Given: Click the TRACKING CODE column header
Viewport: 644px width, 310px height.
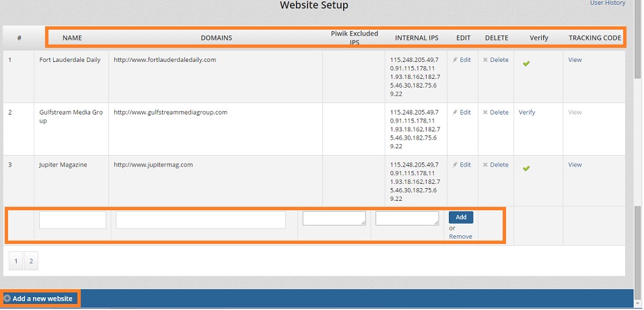Looking at the screenshot, I should (x=595, y=38).
